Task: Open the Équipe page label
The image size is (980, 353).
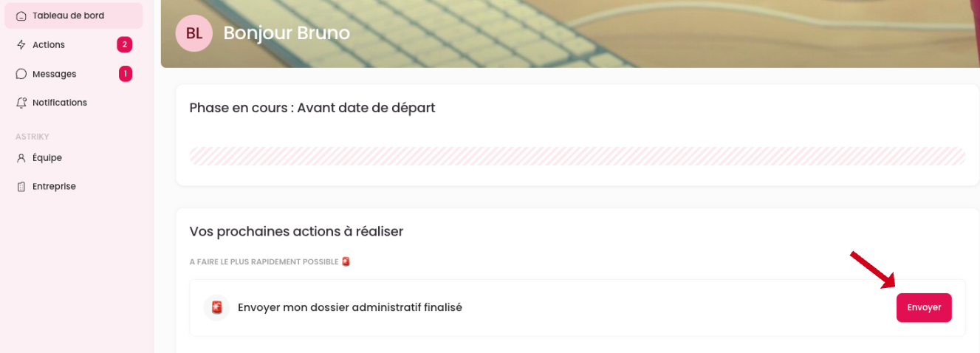Action: pyautogui.click(x=47, y=158)
